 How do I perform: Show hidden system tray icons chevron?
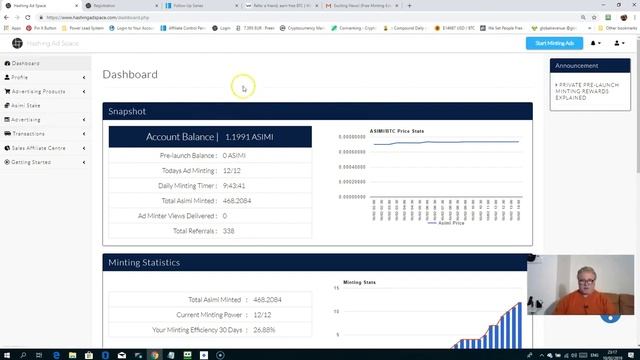(542, 355)
